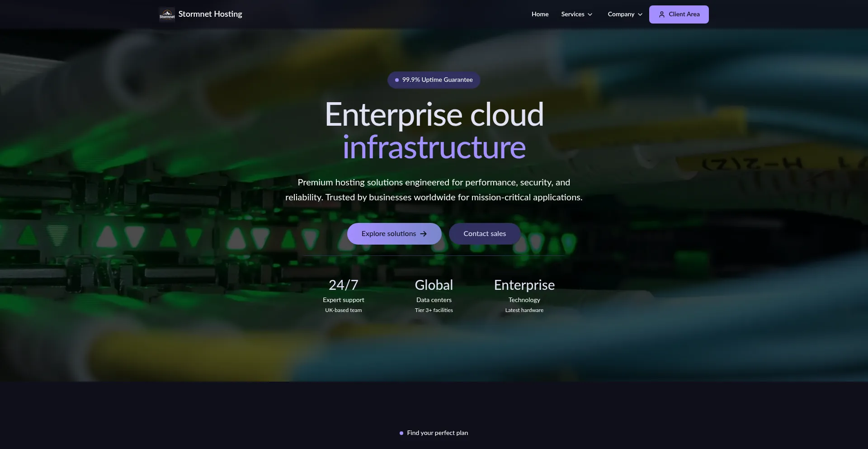Click the dot beside Find your perfect plan
Image resolution: width=868 pixels, height=449 pixels.
tap(401, 433)
